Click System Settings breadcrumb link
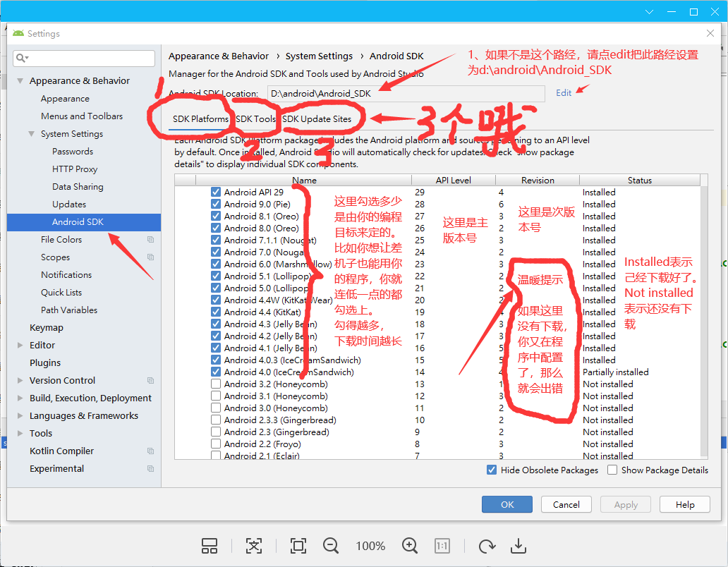 (319, 56)
